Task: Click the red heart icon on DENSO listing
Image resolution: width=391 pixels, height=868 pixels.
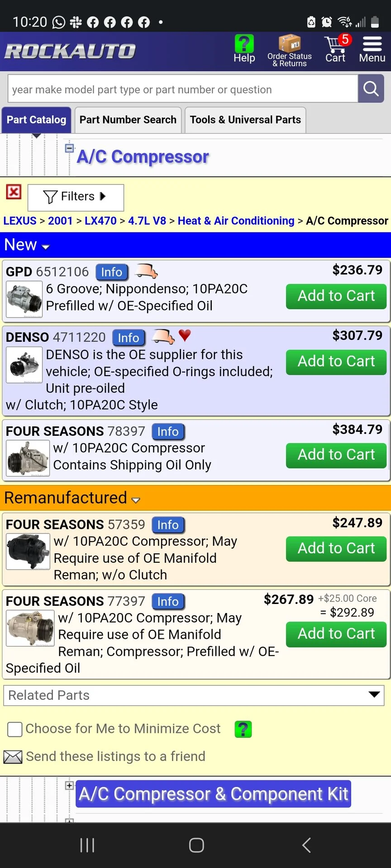Action: click(x=185, y=335)
